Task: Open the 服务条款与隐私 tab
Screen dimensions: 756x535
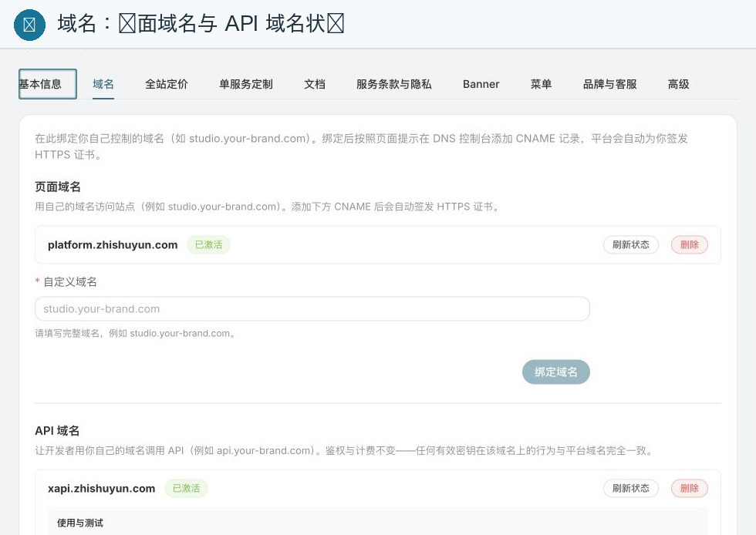Action: 394,84
